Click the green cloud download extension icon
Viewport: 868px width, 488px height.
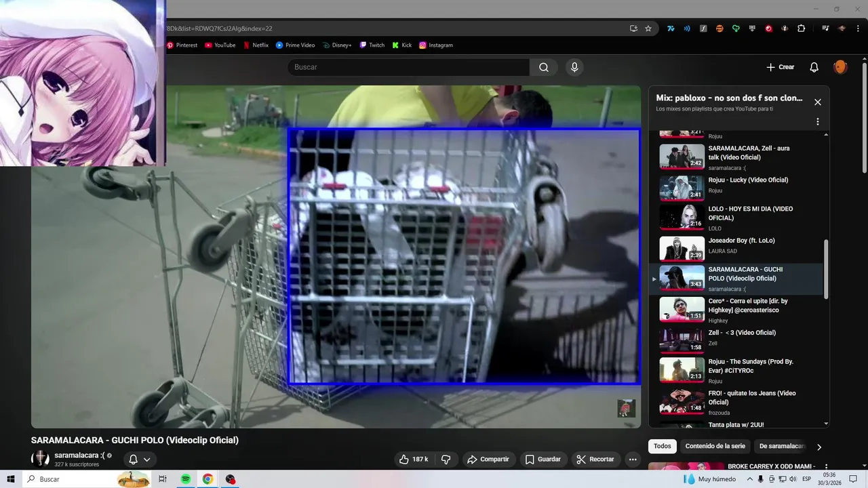tap(736, 28)
